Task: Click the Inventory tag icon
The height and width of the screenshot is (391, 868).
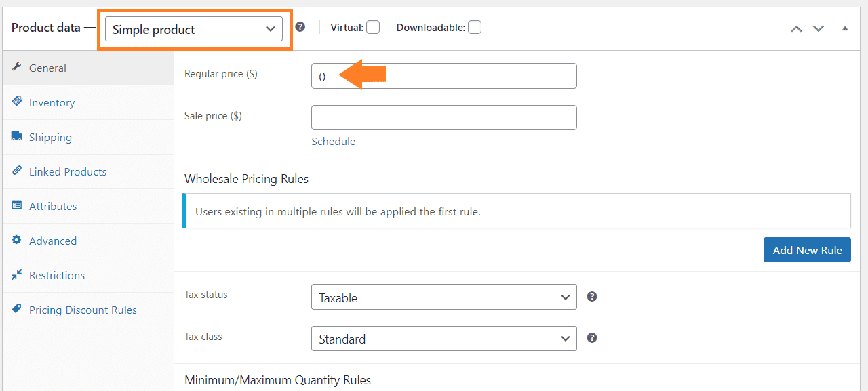Action: coord(17,101)
